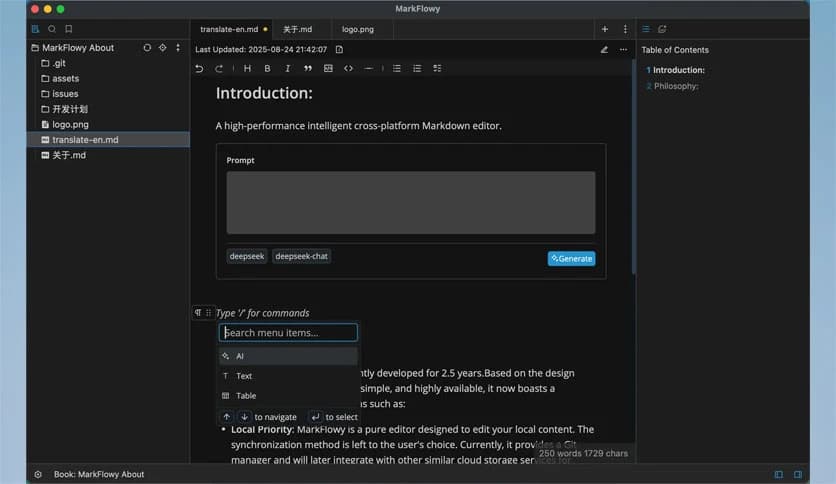Toggle italic formatting in toolbar

(x=287, y=69)
